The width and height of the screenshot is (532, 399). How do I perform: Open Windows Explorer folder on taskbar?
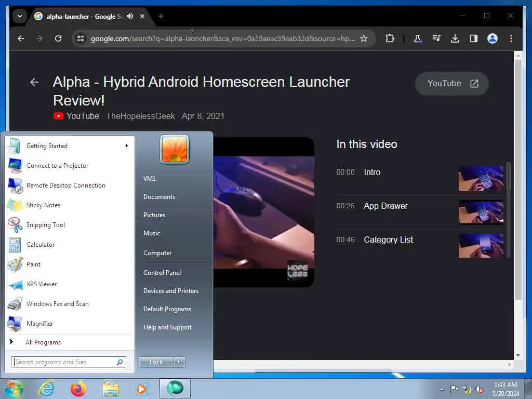click(x=111, y=389)
